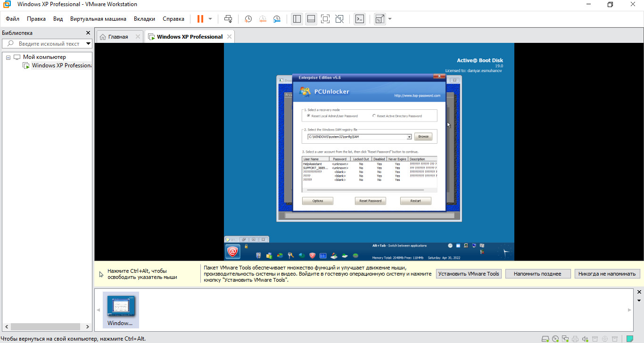Viewport: 644px width, 343px height.
Task: Click the red Active@ start button
Action: point(232,252)
